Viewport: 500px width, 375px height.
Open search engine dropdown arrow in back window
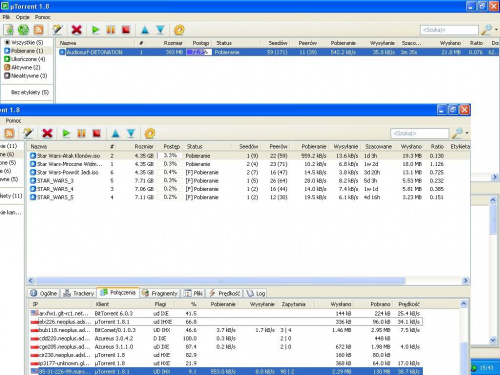[496, 30]
